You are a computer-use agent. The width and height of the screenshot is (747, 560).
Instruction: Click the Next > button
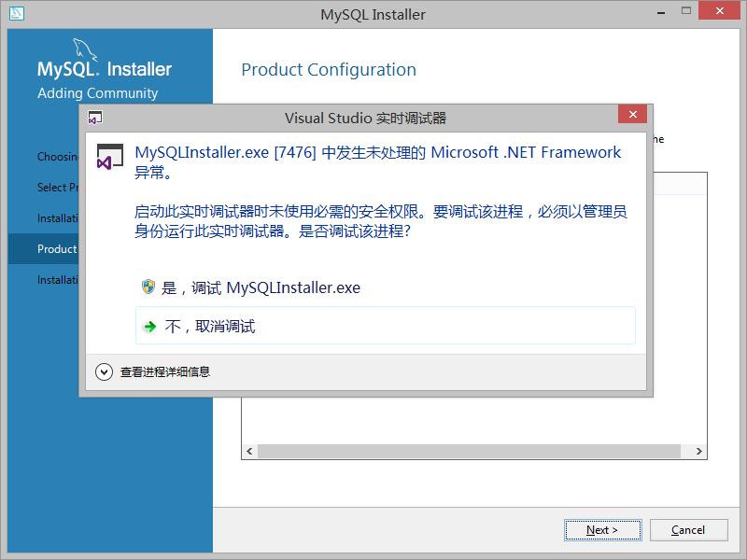tap(602, 530)
